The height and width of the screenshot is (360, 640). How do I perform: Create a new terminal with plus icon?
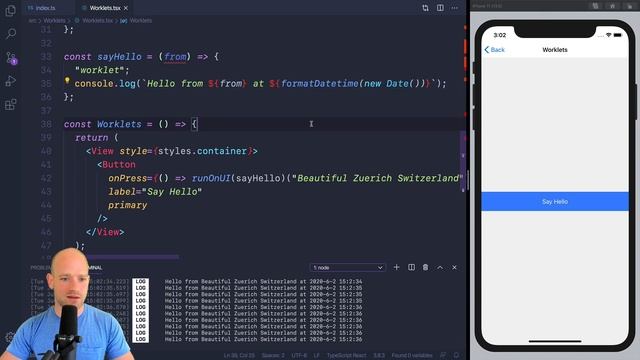[396, 267]
